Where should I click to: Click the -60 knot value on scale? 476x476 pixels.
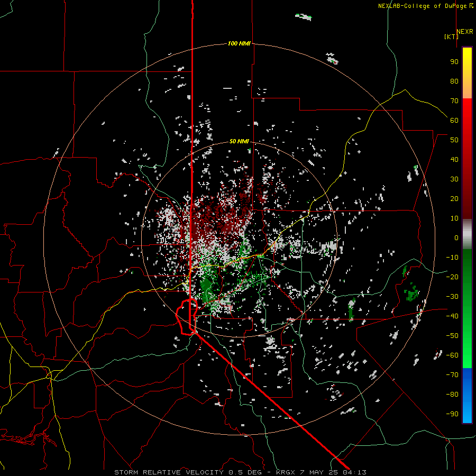pyautogui.click(x=452, y=355)
